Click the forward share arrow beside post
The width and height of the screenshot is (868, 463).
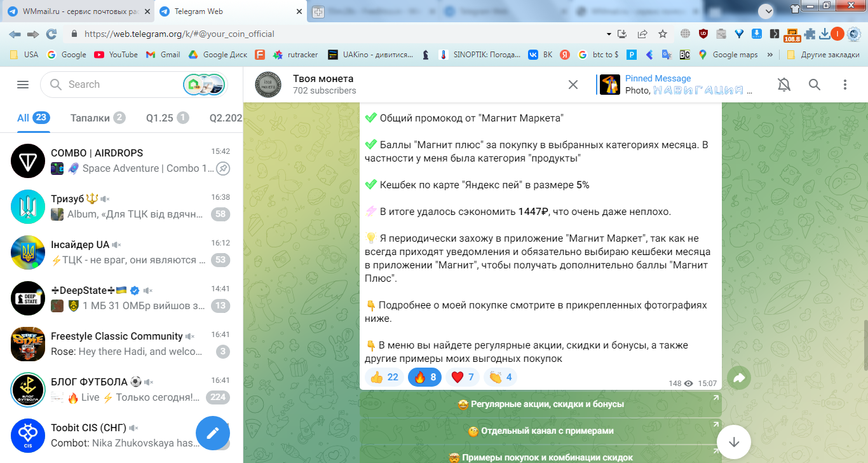(739, 378)
